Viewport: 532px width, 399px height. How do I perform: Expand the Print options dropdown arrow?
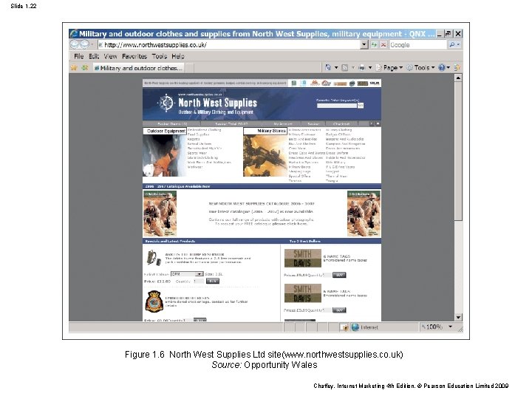(370, 68)
